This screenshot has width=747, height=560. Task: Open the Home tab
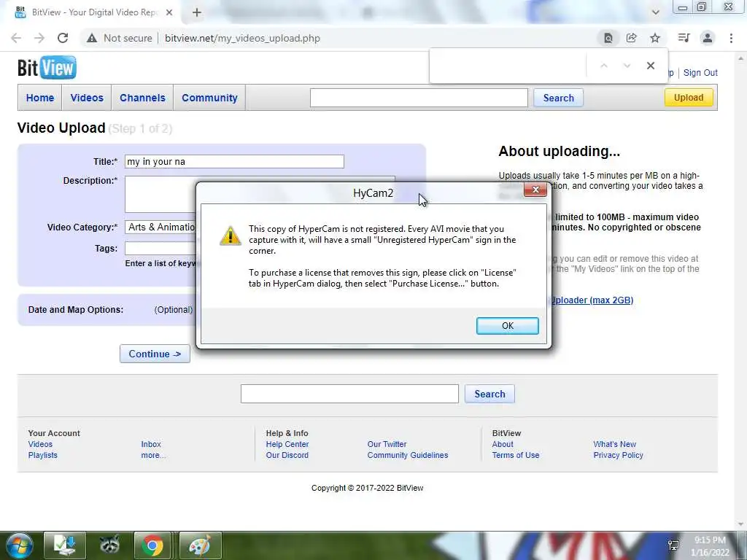[x=40, y=98]
